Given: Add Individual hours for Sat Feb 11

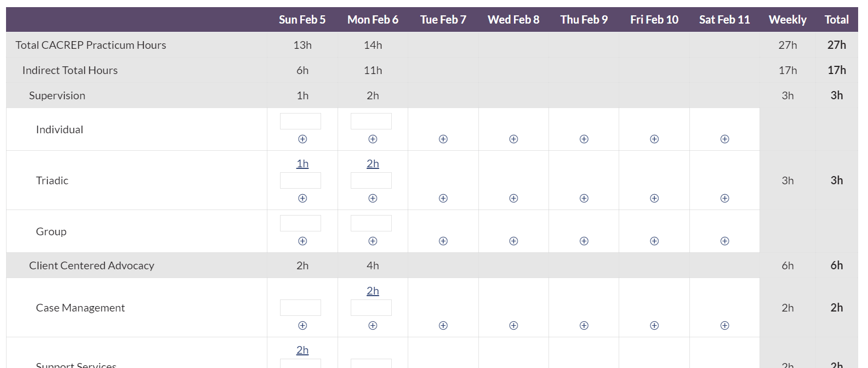Looking at the screenshot, I should point(724,139).
